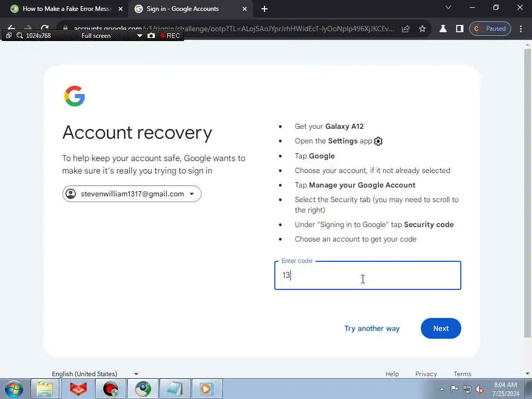Open a new browser tab
The image size is (532, 399).
tap(264, 9)
